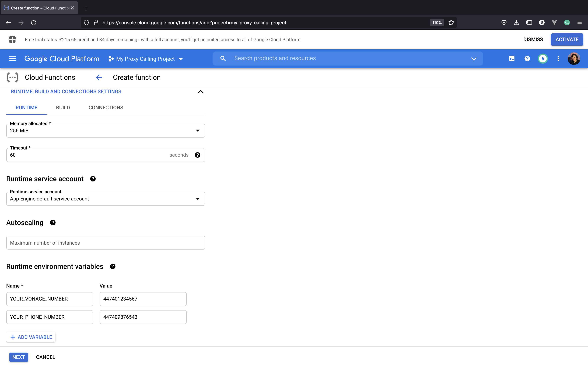Select the Create function browser tab
Screen dimensions: 588x368
(x=39, y=8)
